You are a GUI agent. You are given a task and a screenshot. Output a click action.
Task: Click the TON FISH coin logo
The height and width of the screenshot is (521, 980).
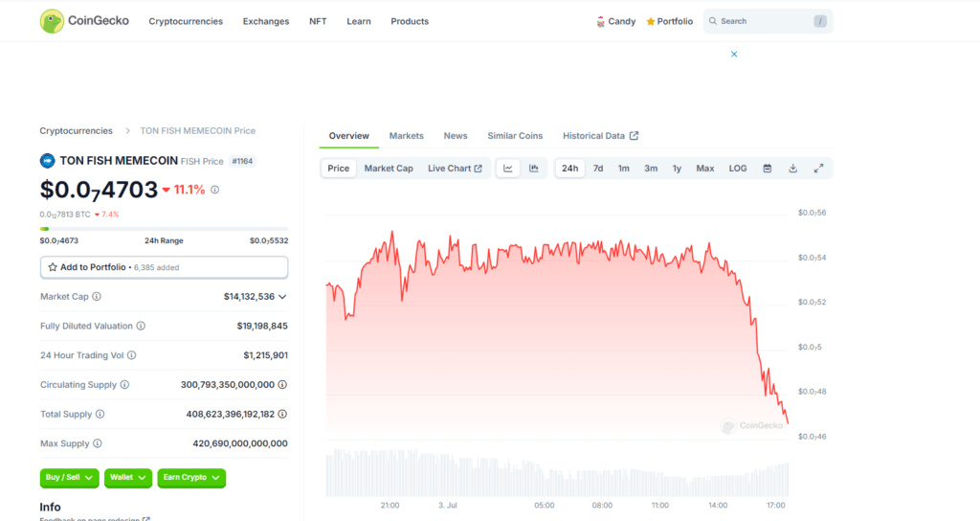tap(48, 161)
